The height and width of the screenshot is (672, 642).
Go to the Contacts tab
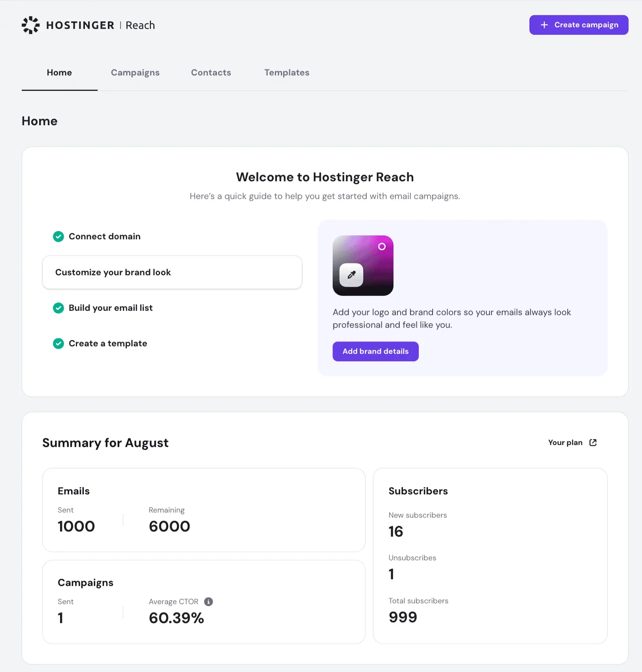211,73
